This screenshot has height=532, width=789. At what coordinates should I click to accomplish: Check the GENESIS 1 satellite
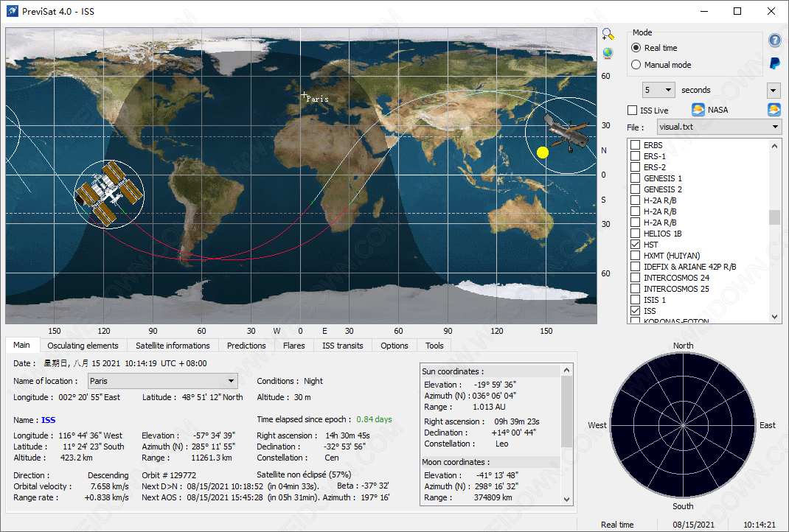pyautogui.click(x=636, y=178)
